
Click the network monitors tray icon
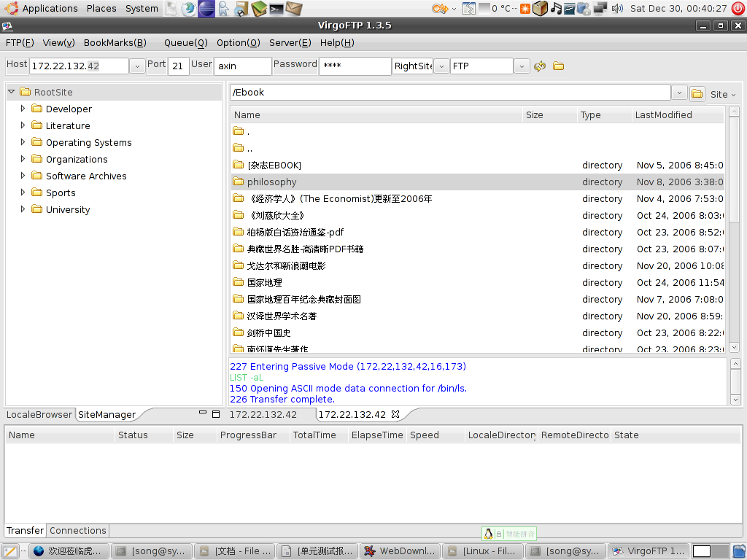(600, 9)
